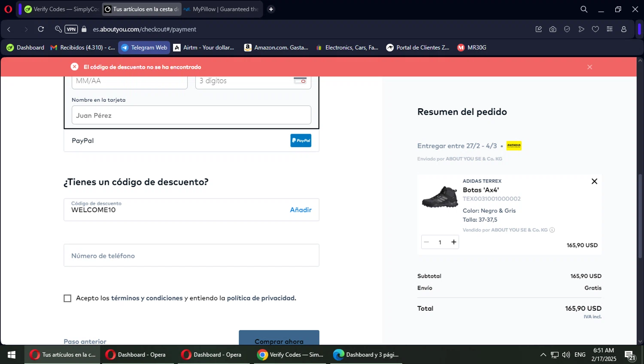Check the terms and conditions checkbox

tap(67, 298)
